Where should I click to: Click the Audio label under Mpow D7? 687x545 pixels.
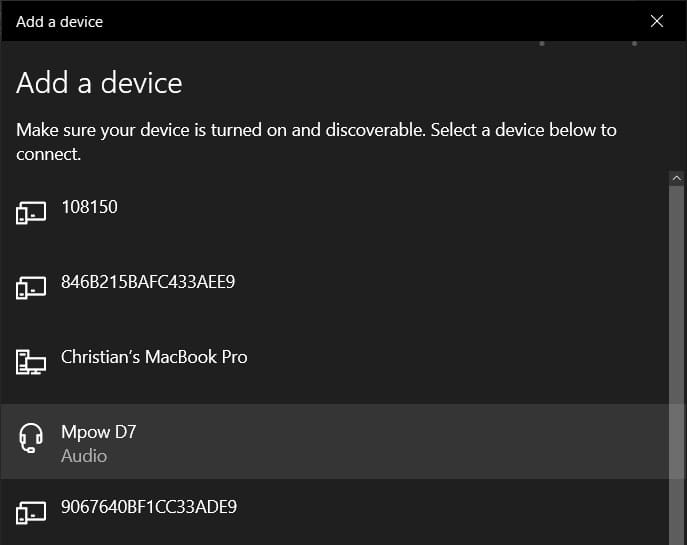pyautogui.click(x=84, y=456)
